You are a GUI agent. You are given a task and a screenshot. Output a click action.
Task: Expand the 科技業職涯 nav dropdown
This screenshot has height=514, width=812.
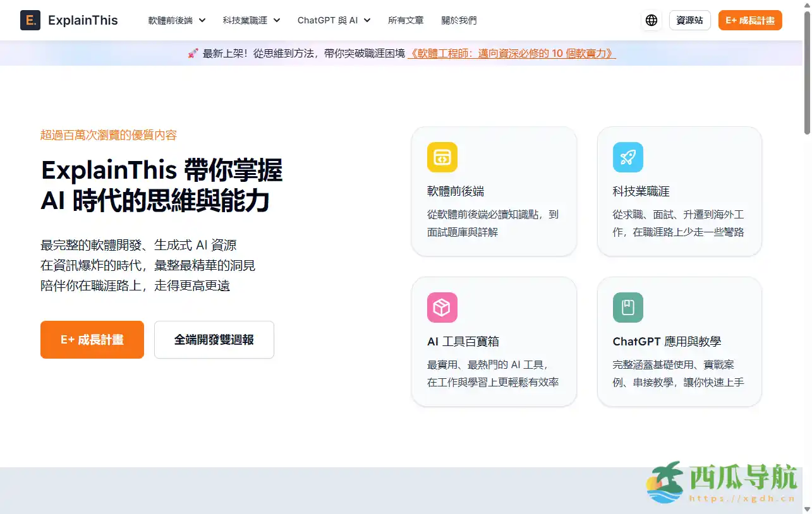pos(251,20)
